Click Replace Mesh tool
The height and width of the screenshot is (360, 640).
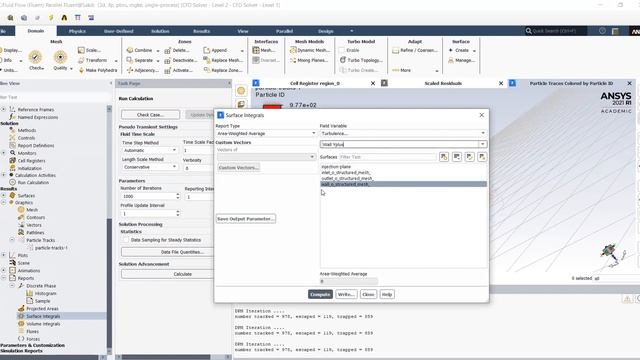[223, 60]
